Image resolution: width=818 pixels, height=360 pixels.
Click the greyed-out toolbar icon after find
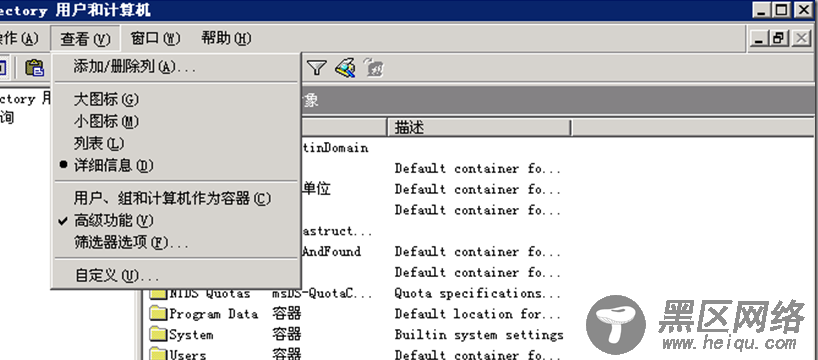coord(374,68)
